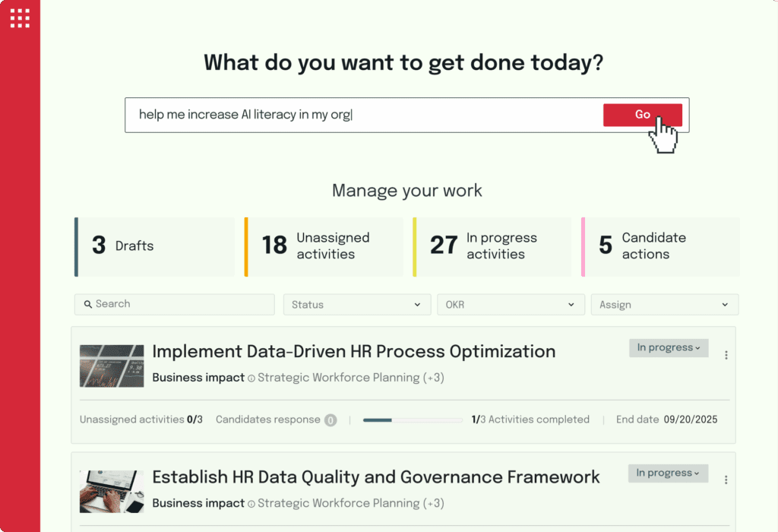
Task: Click the magnifier icon in Search field
Action: tap(88, 304)
